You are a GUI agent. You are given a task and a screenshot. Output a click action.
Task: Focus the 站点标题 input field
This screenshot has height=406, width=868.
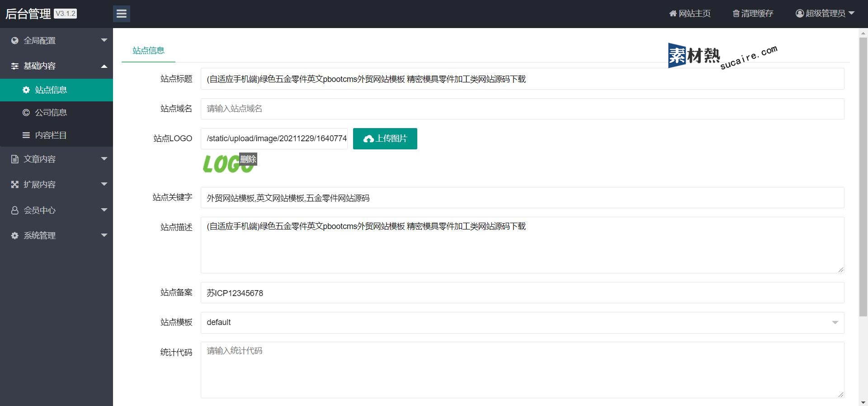tap(522, 79)
